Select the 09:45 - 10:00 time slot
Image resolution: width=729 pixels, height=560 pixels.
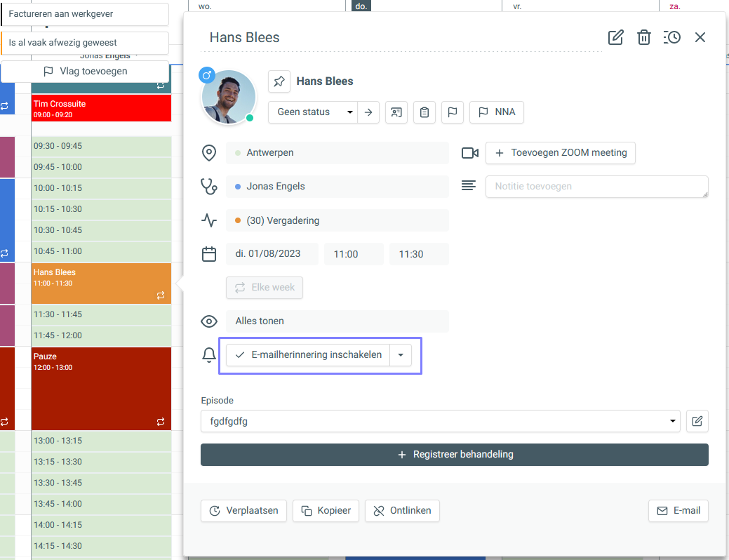click(x=101, y=168)
